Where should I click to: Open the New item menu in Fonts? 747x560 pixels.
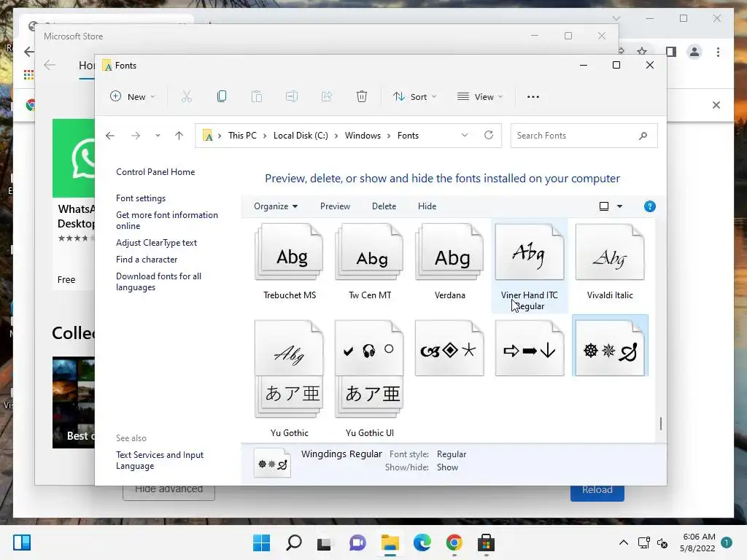pyautogui.click(x=132, y=97)
